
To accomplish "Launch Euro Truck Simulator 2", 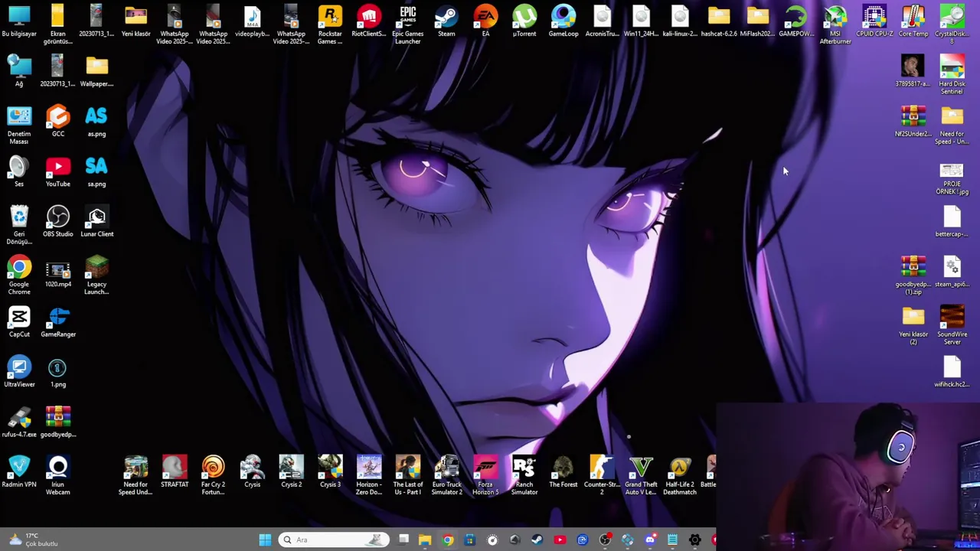I will 446,476.
